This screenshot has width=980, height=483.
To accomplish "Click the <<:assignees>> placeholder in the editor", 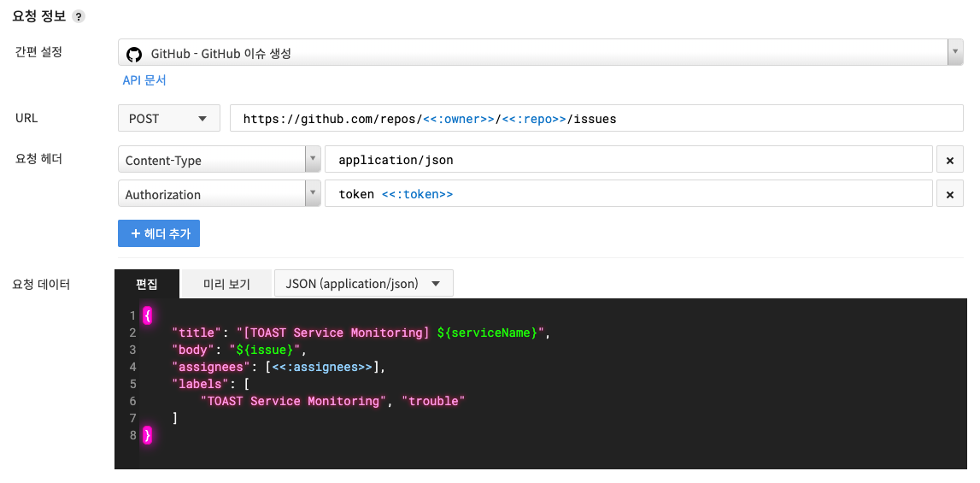I will click(x=322, y=367).
